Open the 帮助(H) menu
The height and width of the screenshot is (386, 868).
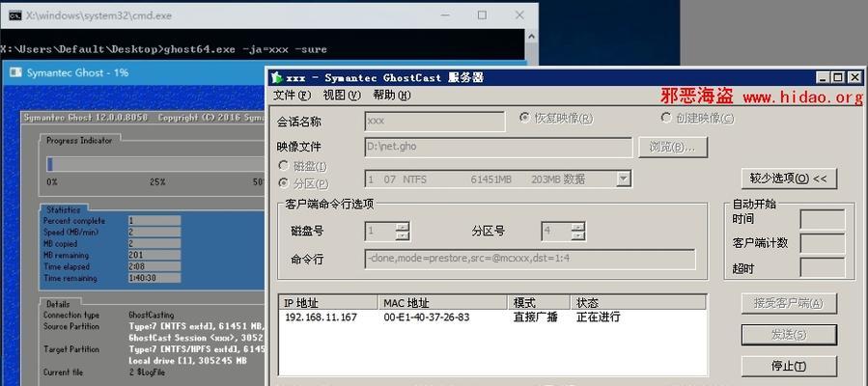coord(391,96)
